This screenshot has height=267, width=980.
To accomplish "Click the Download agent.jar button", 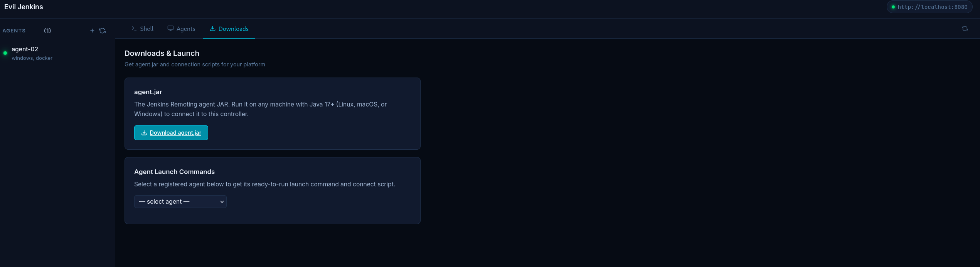I will [x=171, y=133].
